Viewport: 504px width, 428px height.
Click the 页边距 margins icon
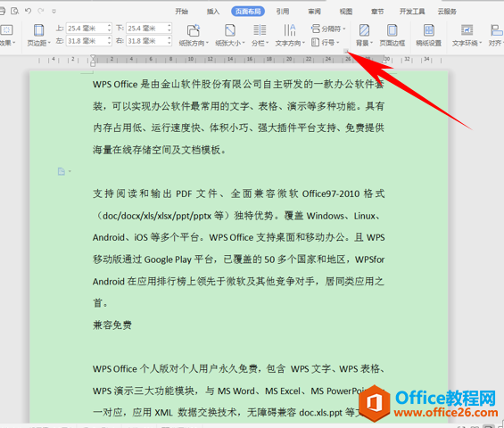38,30
